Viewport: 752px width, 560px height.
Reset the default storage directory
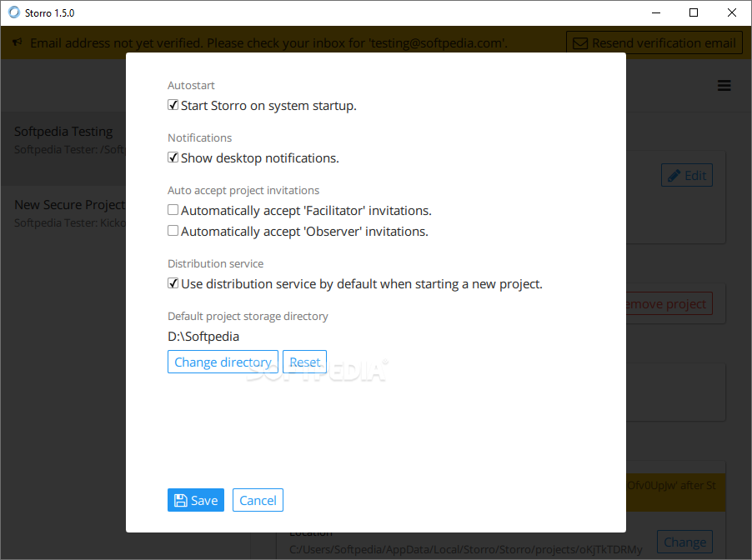304,362
